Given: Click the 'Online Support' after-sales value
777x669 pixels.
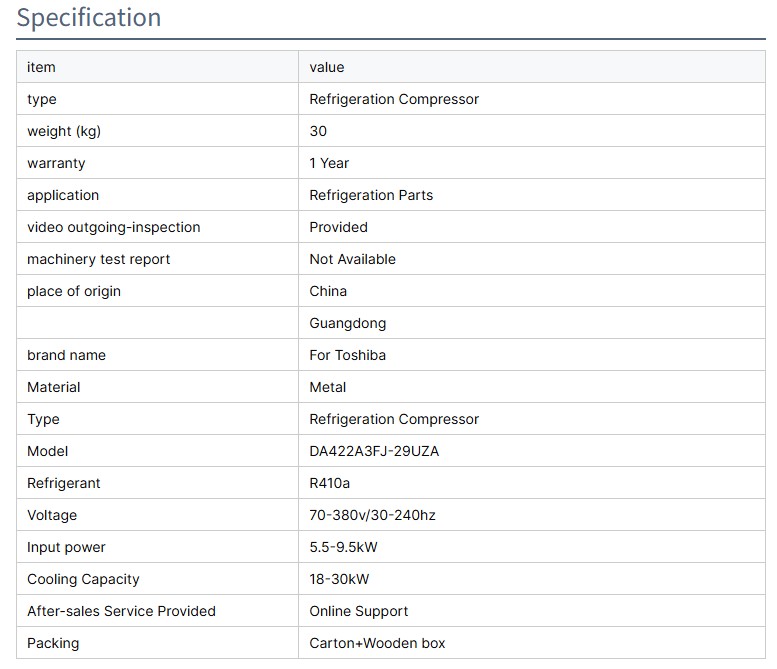Looking at the screenshot, I should 359,611.
